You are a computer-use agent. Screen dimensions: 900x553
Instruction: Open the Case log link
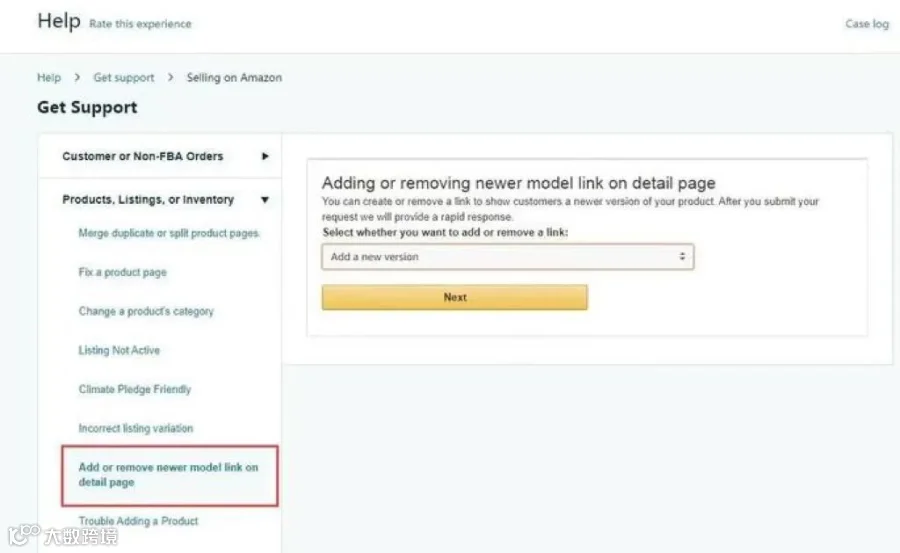pyautogui.click(x=867, y=24)
